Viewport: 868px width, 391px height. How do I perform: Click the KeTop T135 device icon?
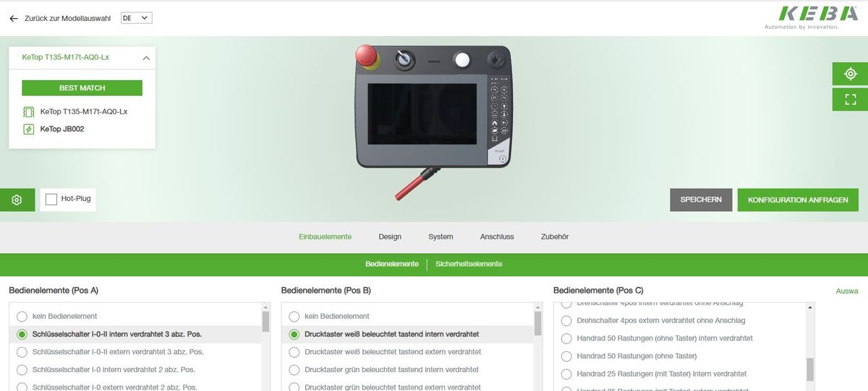(x=29, y=112)
